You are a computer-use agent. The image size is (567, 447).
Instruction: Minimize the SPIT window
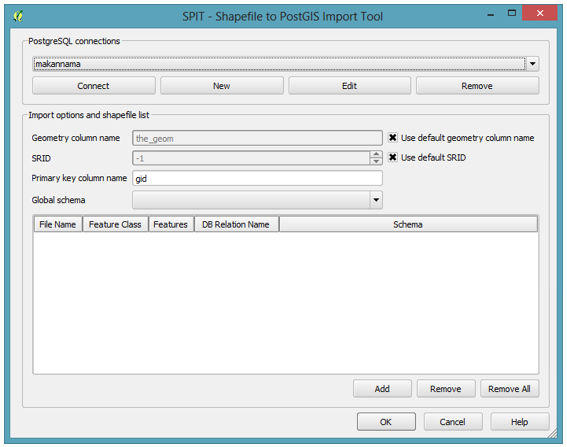pyautogui.click(x=491, y=14)
